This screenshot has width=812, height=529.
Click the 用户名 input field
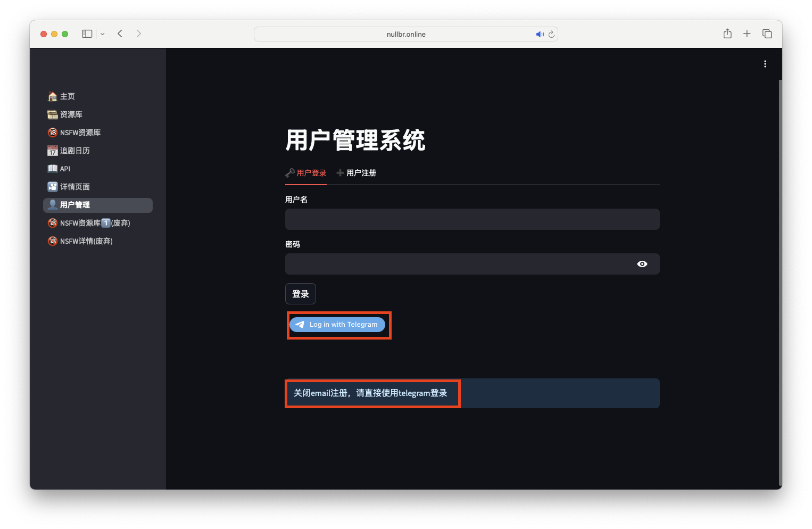(x=471, y=219)
